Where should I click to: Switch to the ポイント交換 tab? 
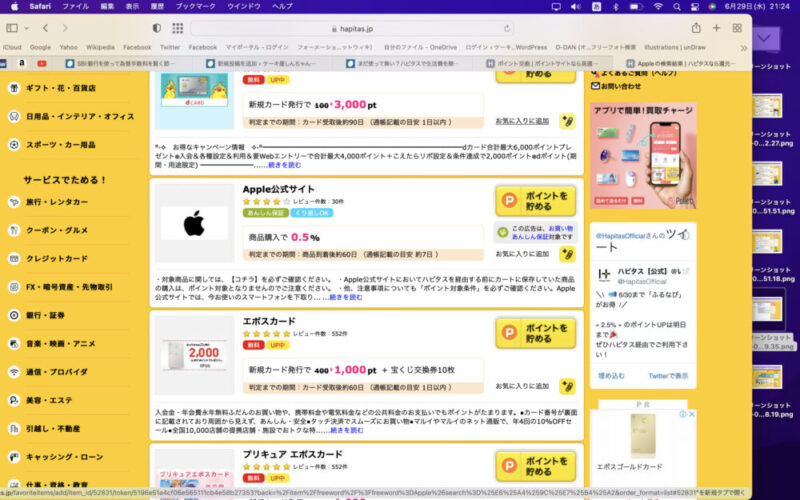[541, 64]
